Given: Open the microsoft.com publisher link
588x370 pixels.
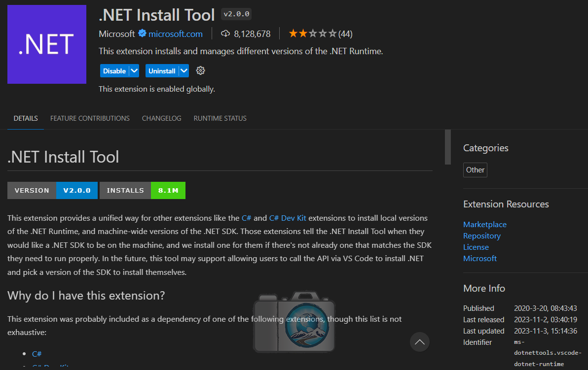Looking at the screenshot, I should (176, 34).
